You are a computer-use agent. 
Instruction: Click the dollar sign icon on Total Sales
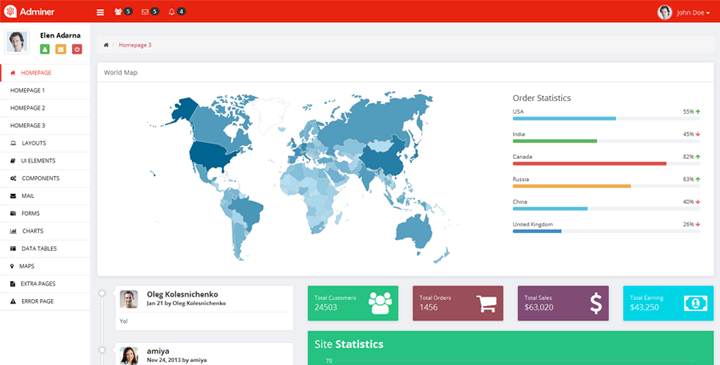[596, 303]
